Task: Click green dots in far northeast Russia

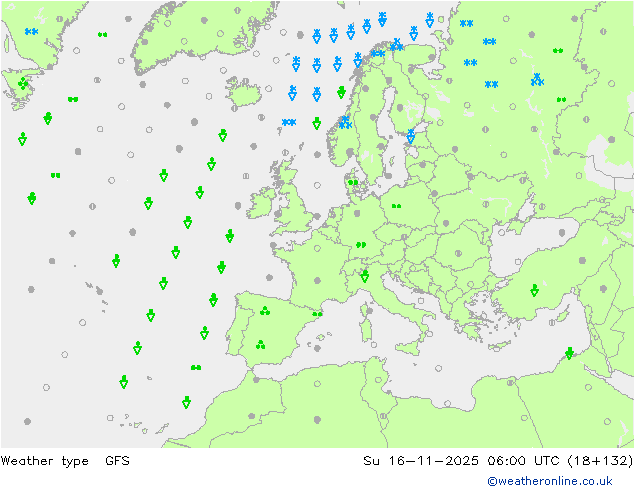Action: 558,51
